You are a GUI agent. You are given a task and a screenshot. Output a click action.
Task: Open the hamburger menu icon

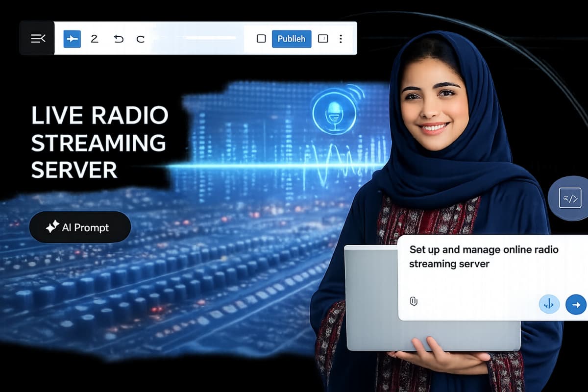tap(38, 38)
